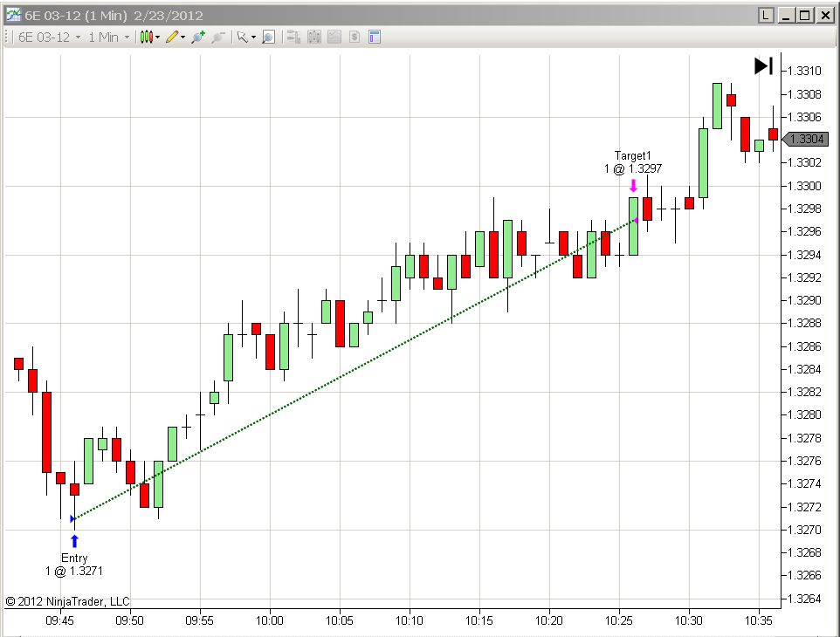This screenshot has height=637, width=840.
Task: Click the 09:45 time axis label
Action: 60,620
